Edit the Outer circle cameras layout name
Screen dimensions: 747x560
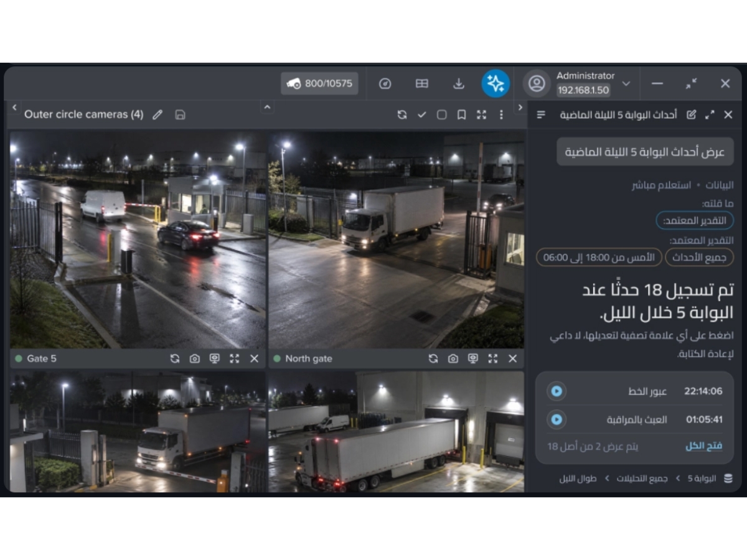click(x=157, y=114)
